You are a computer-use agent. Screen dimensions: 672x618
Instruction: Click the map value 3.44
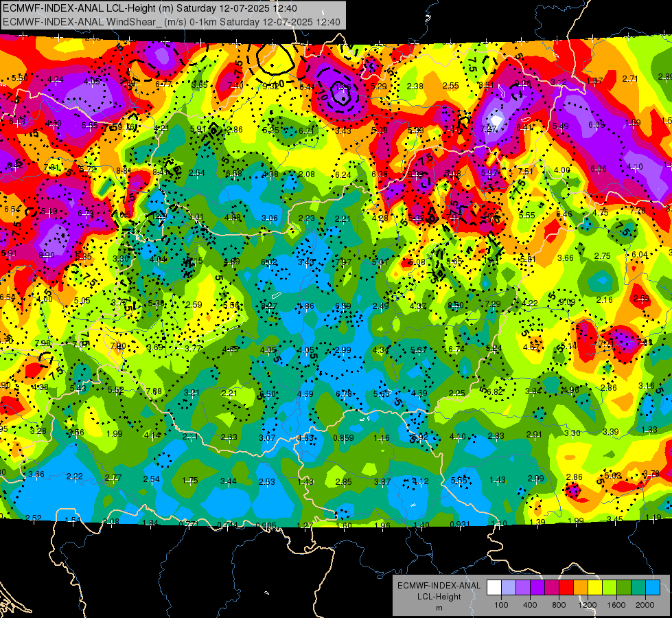228,481
